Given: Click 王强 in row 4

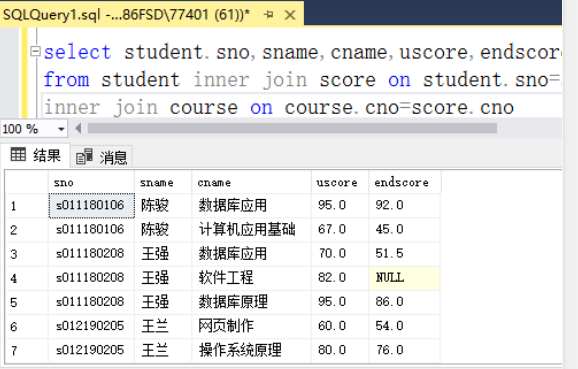Looking at the screenshot, I should [163, 278].
